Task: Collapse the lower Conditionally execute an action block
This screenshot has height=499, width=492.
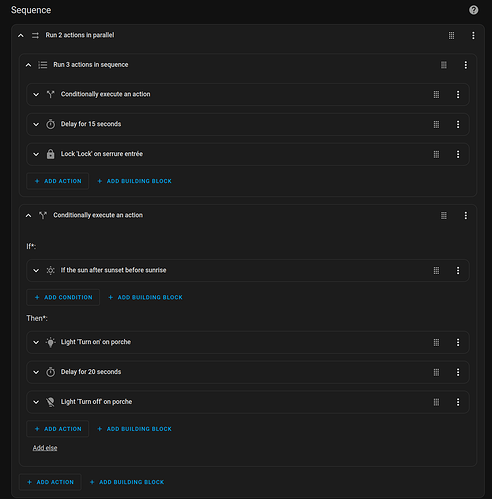Action: point(28,216)
